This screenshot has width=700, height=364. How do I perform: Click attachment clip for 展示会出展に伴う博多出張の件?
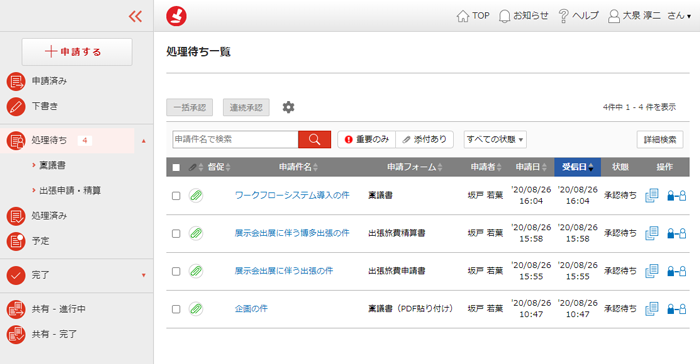tap(196, 233)
